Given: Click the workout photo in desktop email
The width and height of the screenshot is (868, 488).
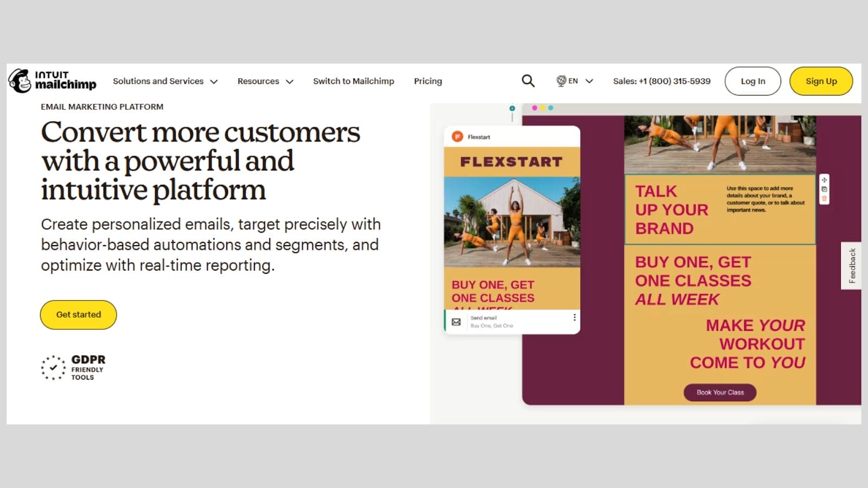Looking at the screenshot, I should 720,144.
